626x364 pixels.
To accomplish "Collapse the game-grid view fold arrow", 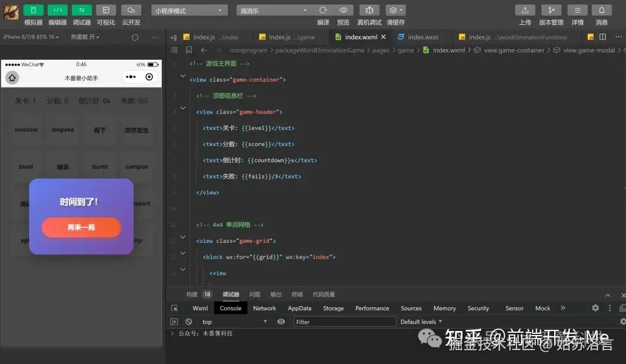I will tap(183, 237).
